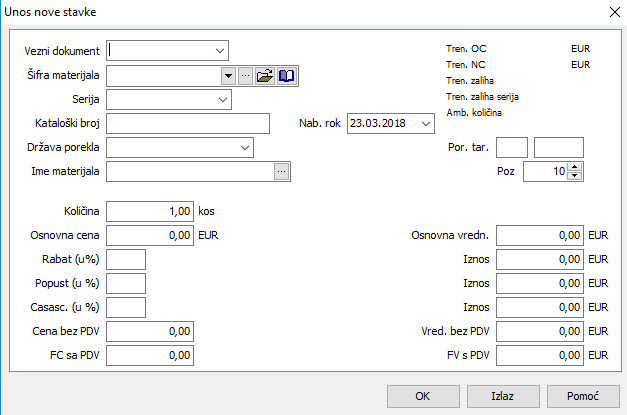Open the Vezni dokument dropdown
Viewport: 627px width, 415px height.
tap(219, 50)
